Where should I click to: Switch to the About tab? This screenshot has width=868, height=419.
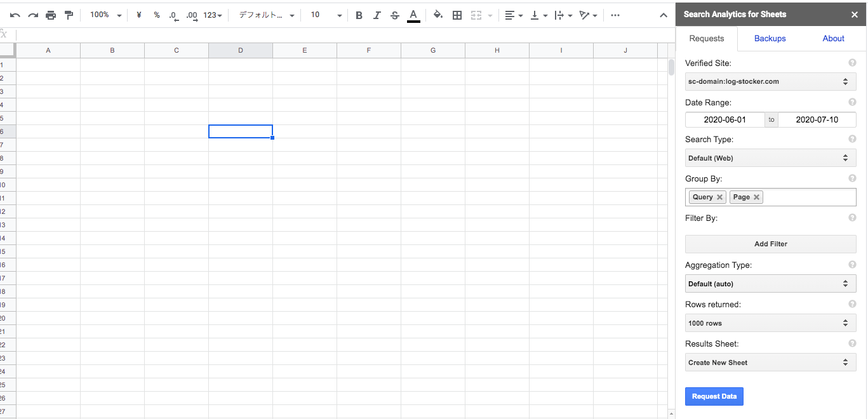point(833,39)
